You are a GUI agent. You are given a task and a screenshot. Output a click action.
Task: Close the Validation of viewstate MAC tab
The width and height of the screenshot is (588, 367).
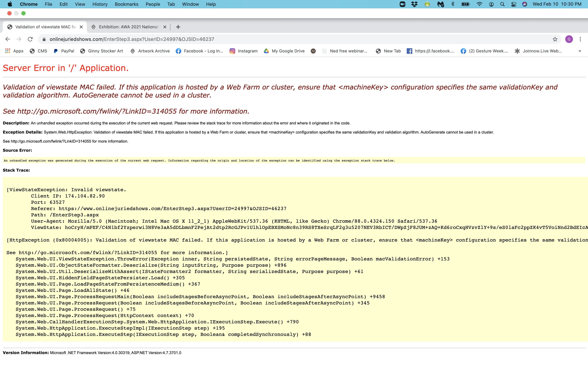pyautogui.click(x=81, y=27)
